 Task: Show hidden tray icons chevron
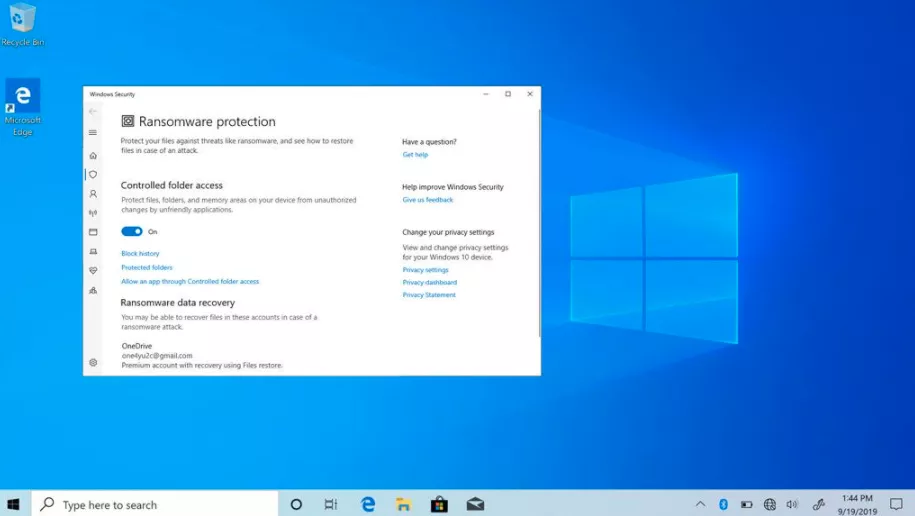pos(700,504)
